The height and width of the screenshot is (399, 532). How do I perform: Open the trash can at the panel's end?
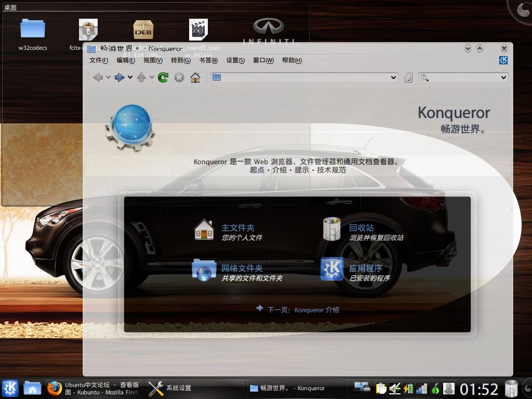[x=511, y=389]
